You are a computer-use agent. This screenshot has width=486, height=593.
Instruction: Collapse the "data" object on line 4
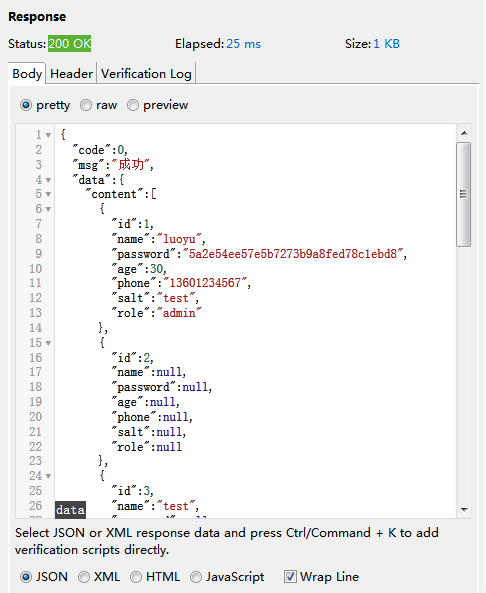(48, 180)
